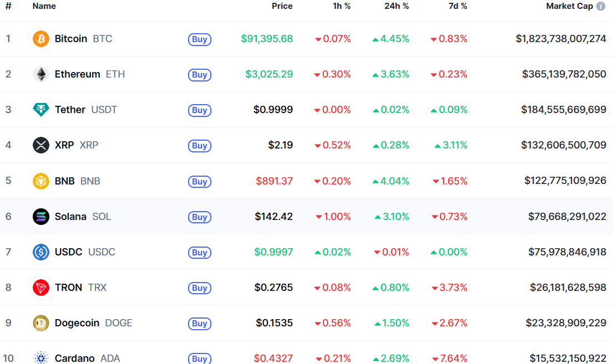This screenshot has width=613, height=364.
Task: Click the Dogecoin logo icon
Action: coord(41,323)
